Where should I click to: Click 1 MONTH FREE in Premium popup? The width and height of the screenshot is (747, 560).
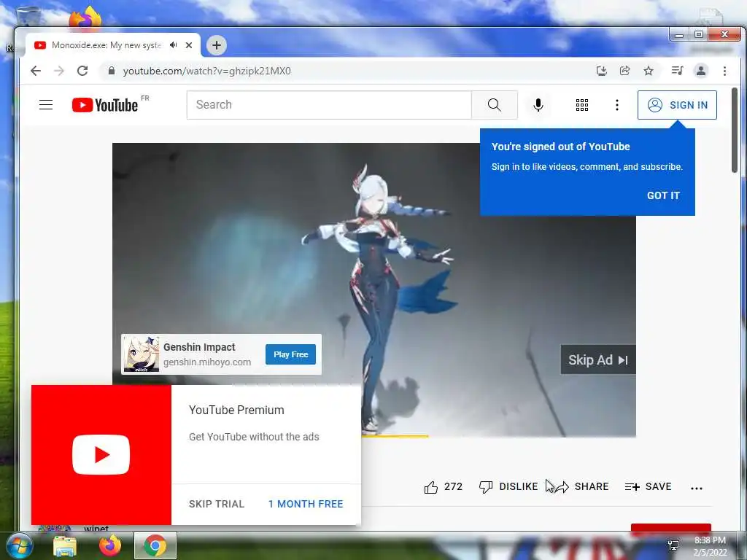click(x=306, y=504)
